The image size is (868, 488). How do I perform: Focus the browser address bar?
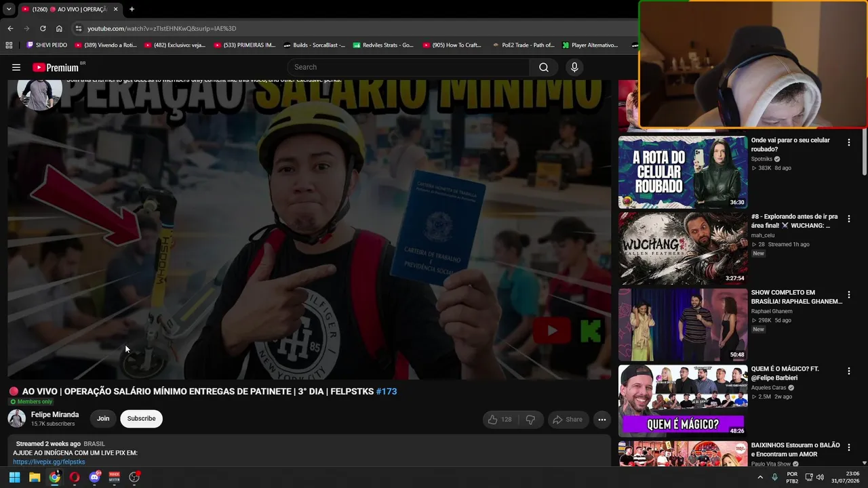point(353,28)
